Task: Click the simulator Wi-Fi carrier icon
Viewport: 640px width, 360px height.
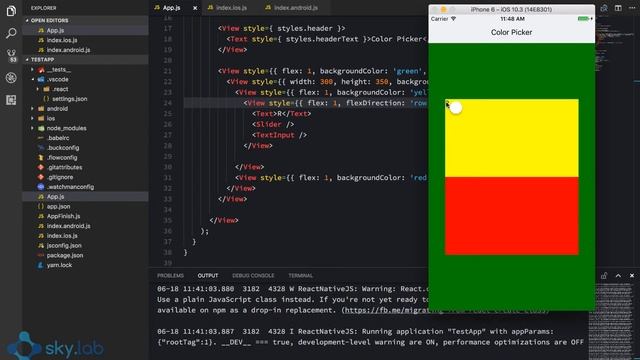Action: click(453, 19)
